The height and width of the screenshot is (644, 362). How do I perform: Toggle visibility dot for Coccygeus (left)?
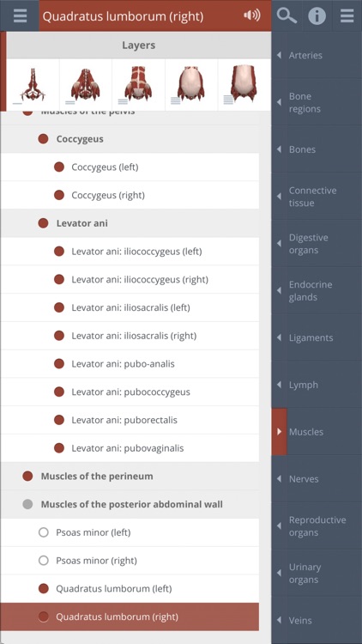tap(59, 167)
